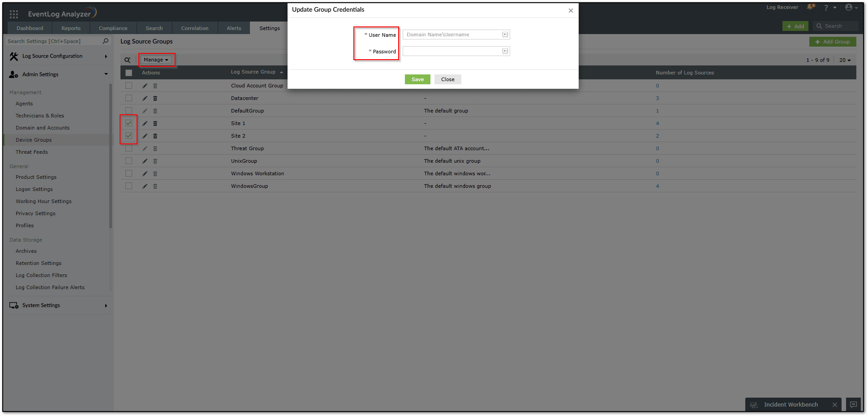Delete the Windows Workstation group
Image resolution: width=868 pixels, height=416 pixels.
pos(155,173)
